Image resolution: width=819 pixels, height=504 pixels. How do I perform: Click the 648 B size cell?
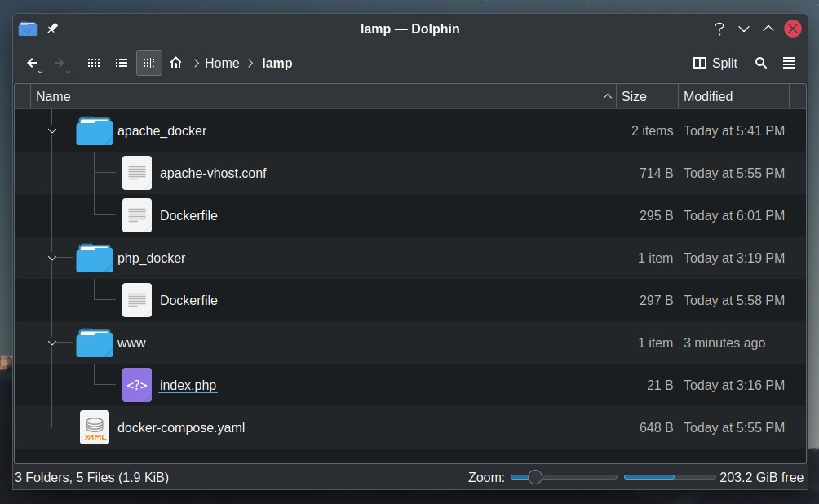click(656, 427)
